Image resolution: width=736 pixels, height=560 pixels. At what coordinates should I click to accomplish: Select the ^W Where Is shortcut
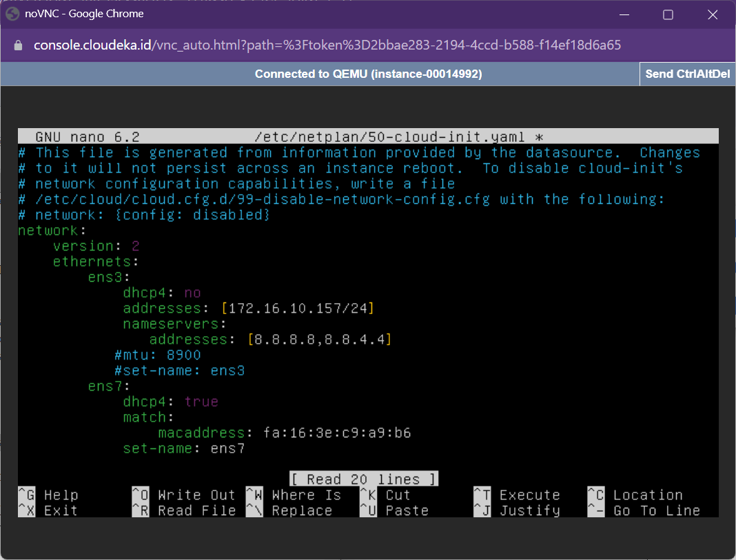point(294,495)
